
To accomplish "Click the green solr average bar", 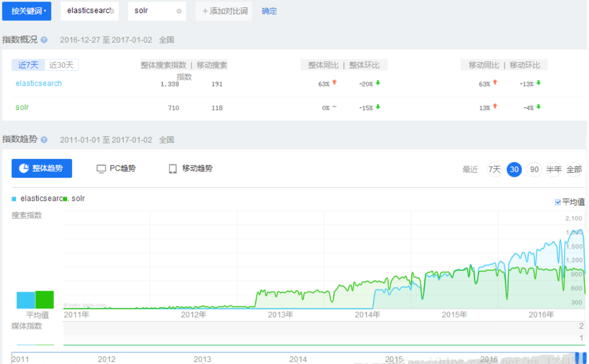I will [44, 300].
